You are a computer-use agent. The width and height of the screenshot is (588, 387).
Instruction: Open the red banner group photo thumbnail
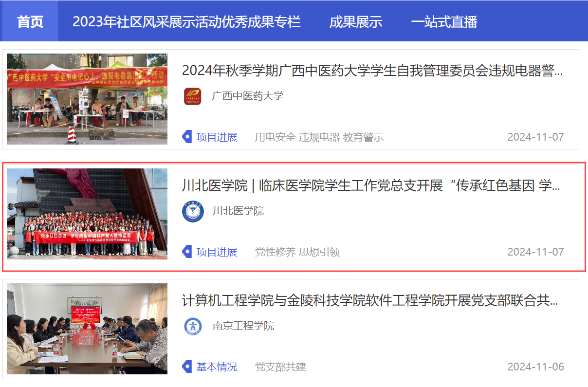(87, 214)
